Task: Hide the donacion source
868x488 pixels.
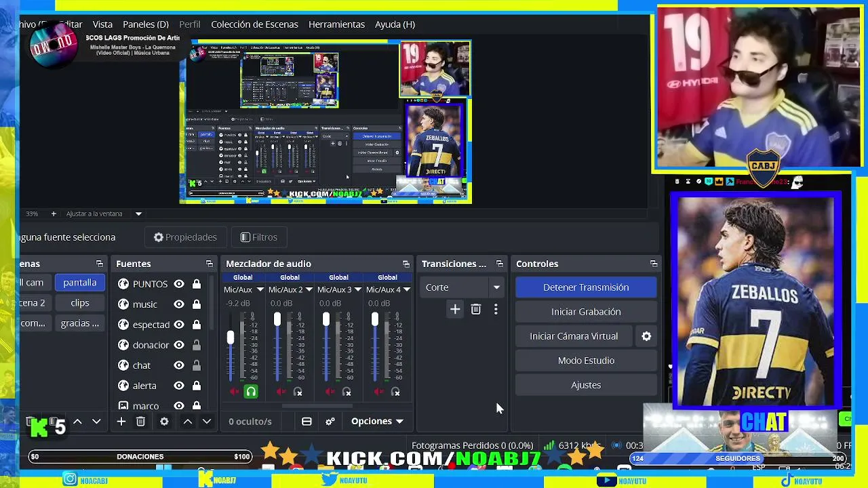Action: tap(179, 345)
